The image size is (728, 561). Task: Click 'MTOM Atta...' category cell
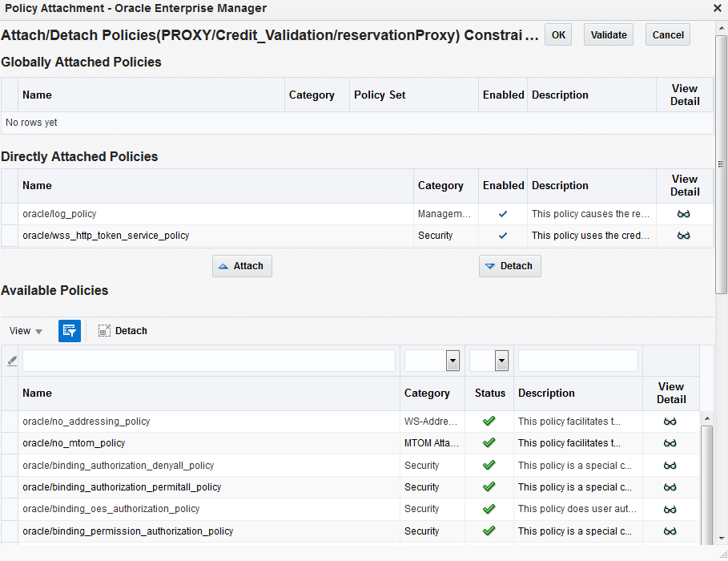[x=432, y=443]
